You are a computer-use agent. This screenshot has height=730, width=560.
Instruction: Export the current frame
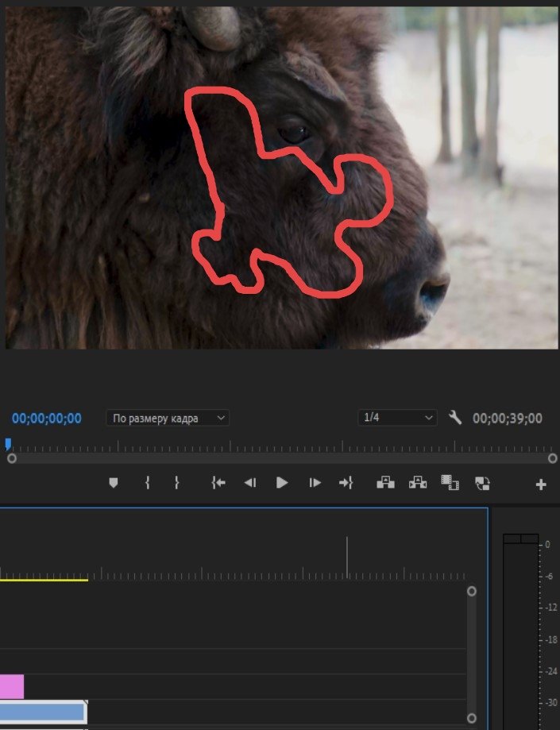point(450,482)
